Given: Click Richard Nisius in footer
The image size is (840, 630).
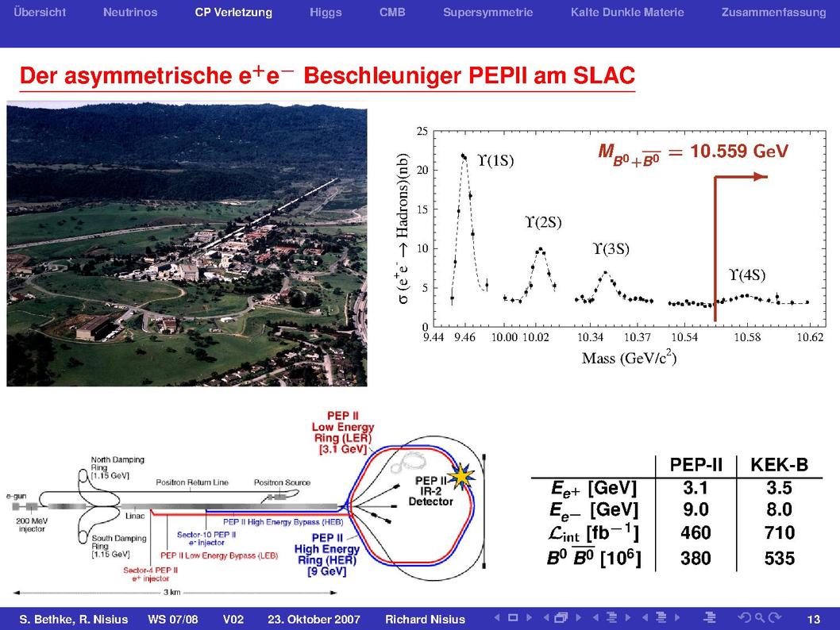Looking at the screenshot, I should coord(425,620).
